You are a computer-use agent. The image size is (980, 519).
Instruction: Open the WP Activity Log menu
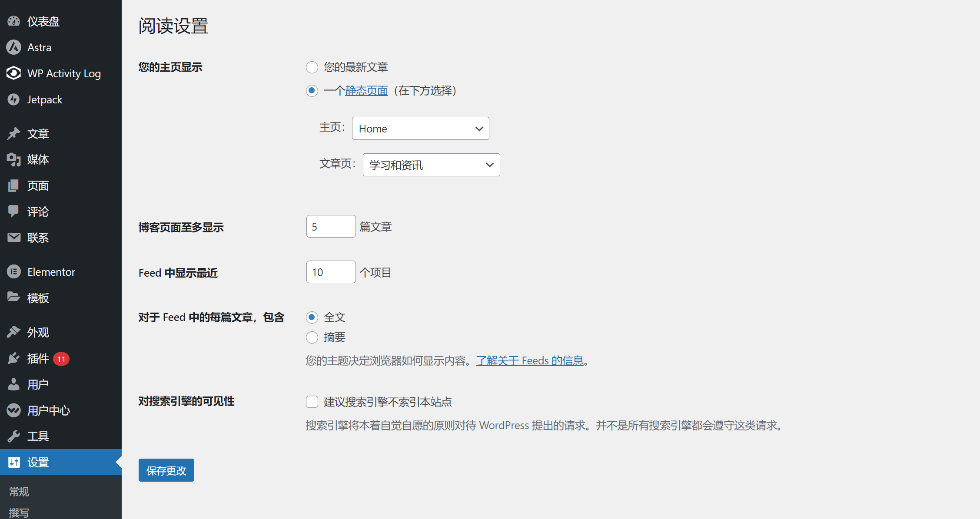click(61, 73)
